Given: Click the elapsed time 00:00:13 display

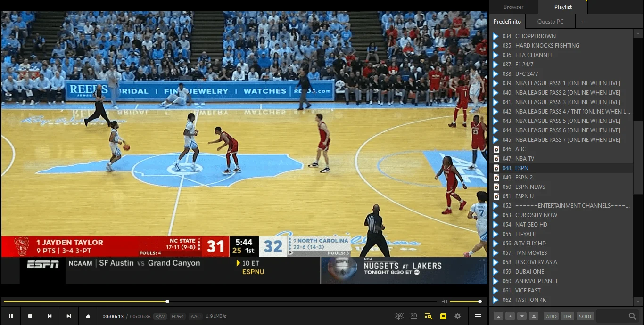Looking at the screenshot, I should [x=113, y=317].
